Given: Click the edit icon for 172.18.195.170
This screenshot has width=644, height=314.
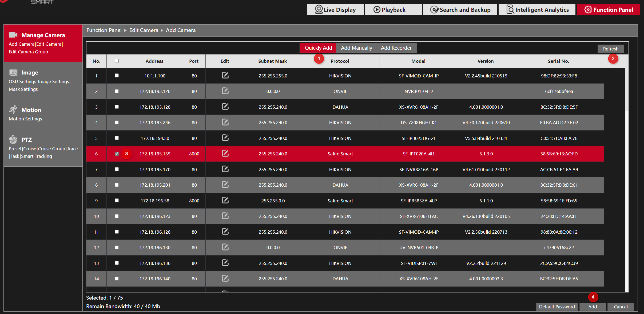Looking at the screenshot, I should pyautogui.click(x=225, y=169).
